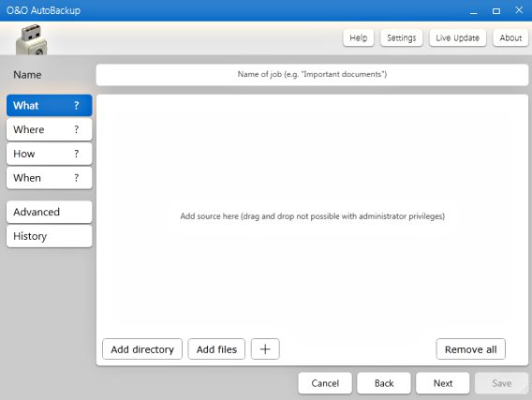Viewport: 532px width, 400px height.
Task: Click the USB stick AutoBackup logo
Action: [31, 39]
